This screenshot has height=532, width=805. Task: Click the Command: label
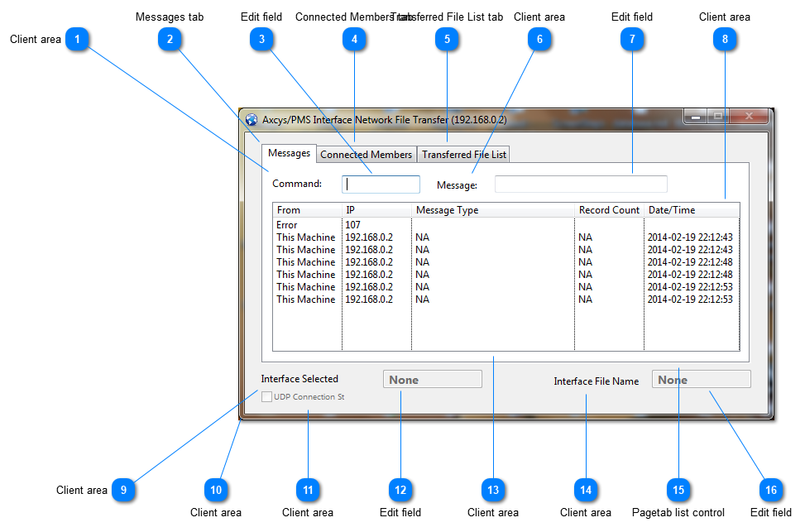[297, 184]
